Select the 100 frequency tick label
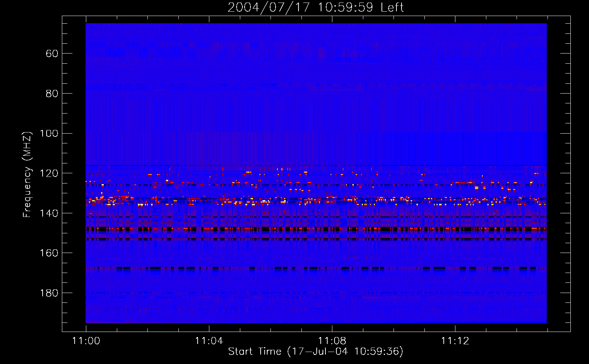589x364 pixels. [49, 133]
